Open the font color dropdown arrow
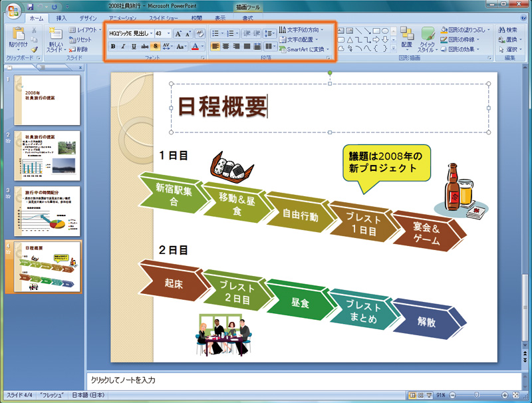The width and height of the screenshot is (532, 403). (203, 46)
